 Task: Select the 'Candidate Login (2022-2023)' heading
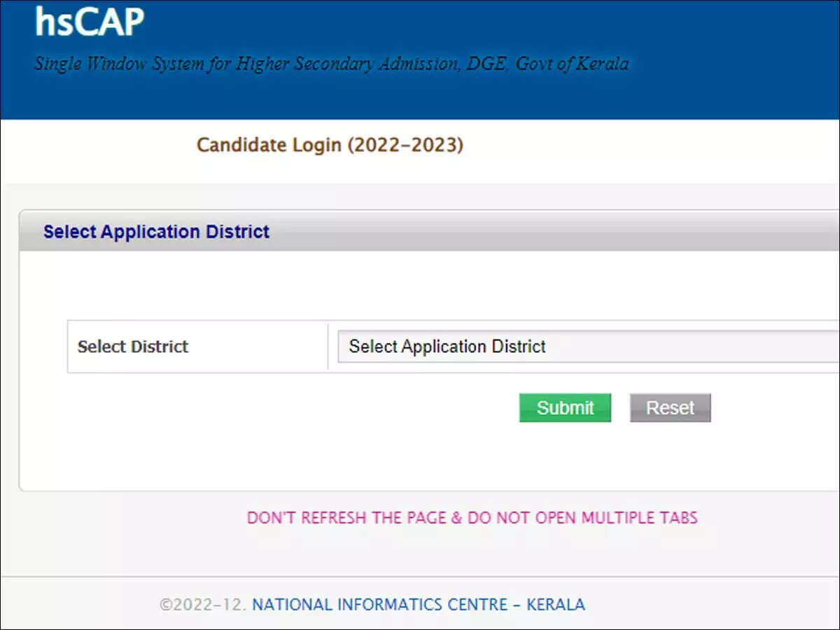click(330, 146)
